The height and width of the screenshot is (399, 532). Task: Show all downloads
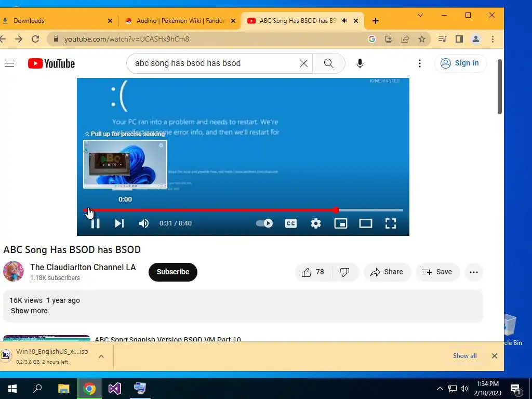[465, 356]
